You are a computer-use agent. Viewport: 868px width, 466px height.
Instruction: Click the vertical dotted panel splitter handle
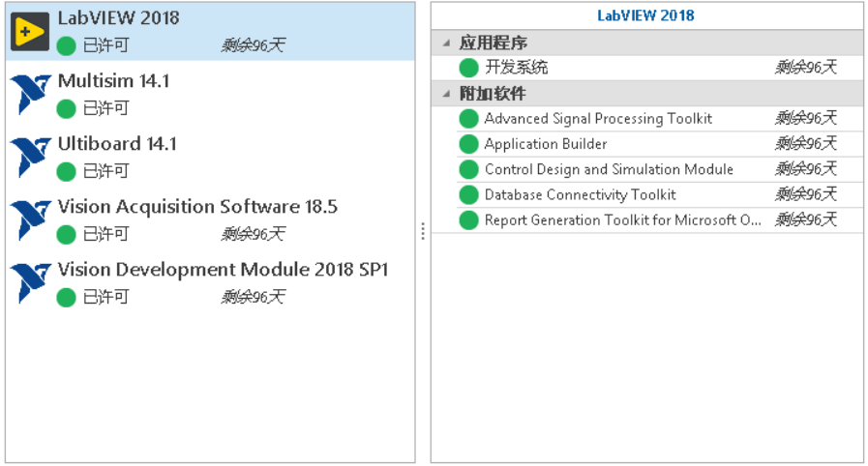pyautogui.click(x=423, y=231)
